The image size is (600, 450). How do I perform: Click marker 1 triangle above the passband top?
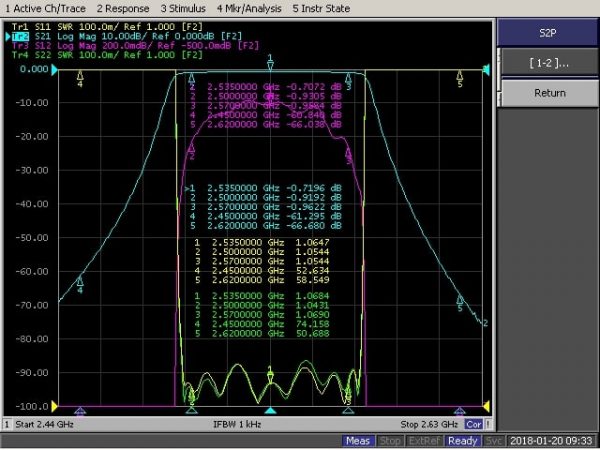[271, 63]
